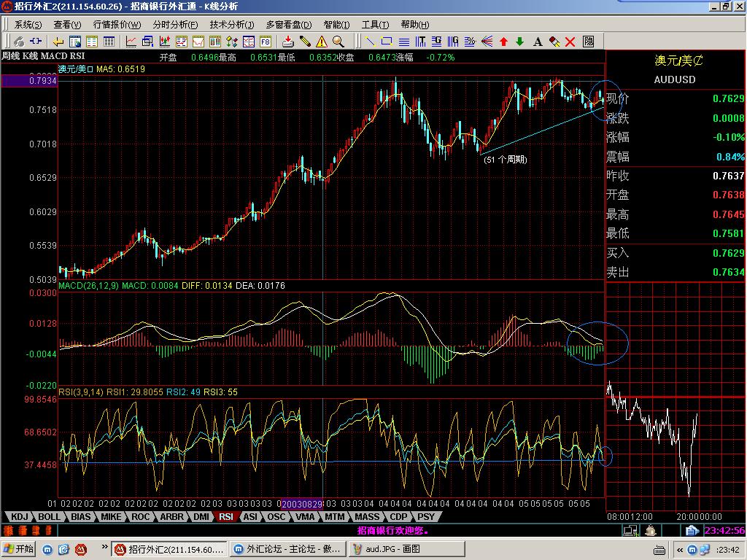Click the yellow pencil toolbar icon
This screenshot has height=560, width=747.
click(x=305, y=42)
